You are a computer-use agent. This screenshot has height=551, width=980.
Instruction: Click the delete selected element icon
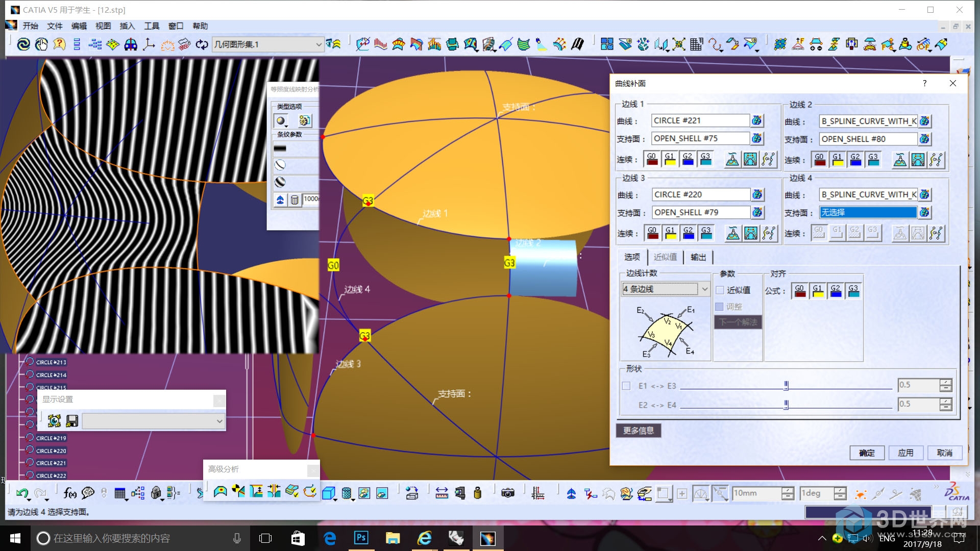click(294, 198)
